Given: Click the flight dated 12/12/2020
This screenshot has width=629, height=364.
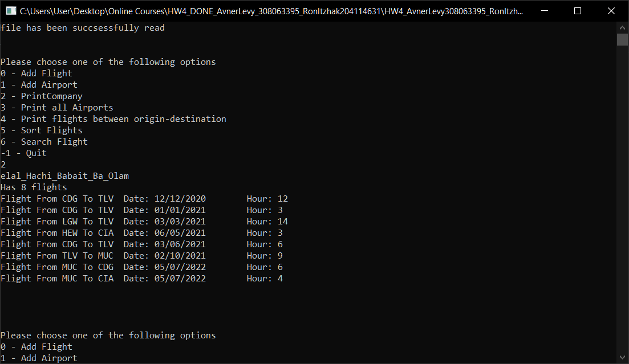Looking at the screenshot, I should tap(144, 199).
